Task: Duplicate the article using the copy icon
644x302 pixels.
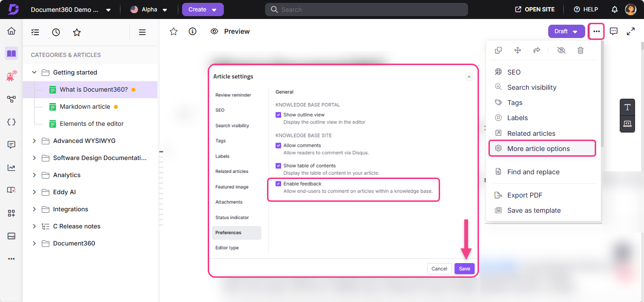Action: click(x=498, y=50)
